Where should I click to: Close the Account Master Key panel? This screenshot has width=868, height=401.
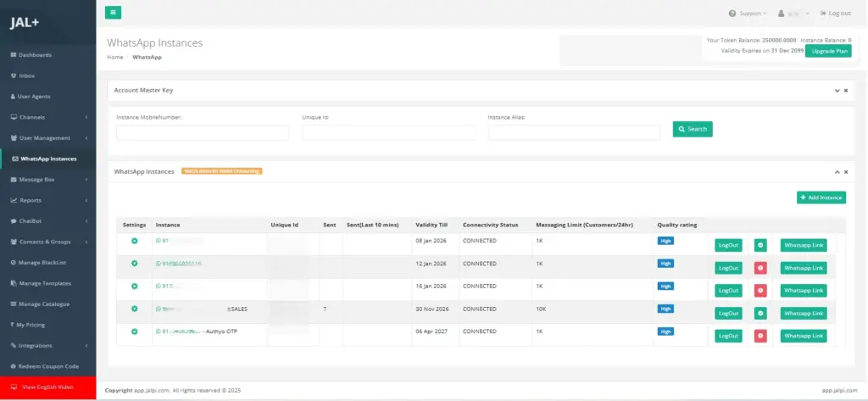point(845,90)
